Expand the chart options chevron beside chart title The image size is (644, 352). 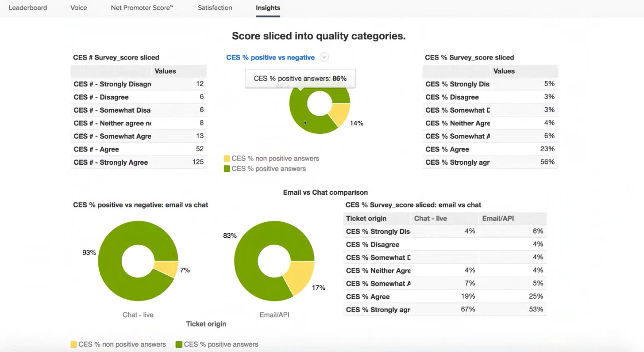324,57
